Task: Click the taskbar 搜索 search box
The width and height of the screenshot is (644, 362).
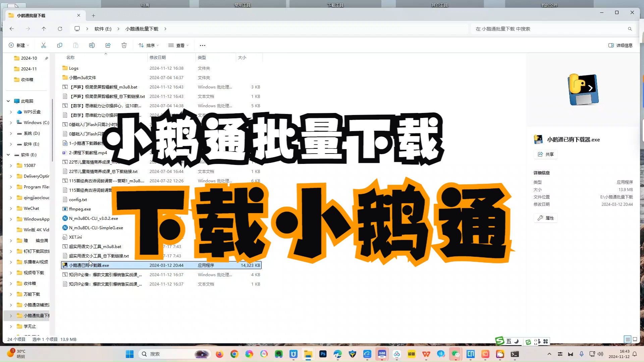Action: (x=174, y=354)
